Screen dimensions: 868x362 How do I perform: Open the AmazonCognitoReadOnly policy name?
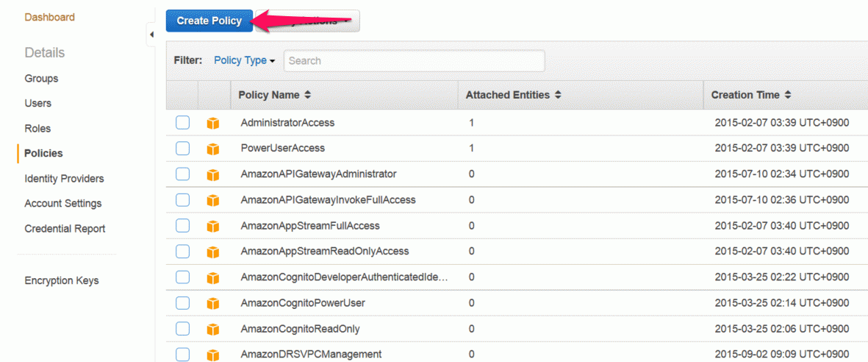[300, 329]
